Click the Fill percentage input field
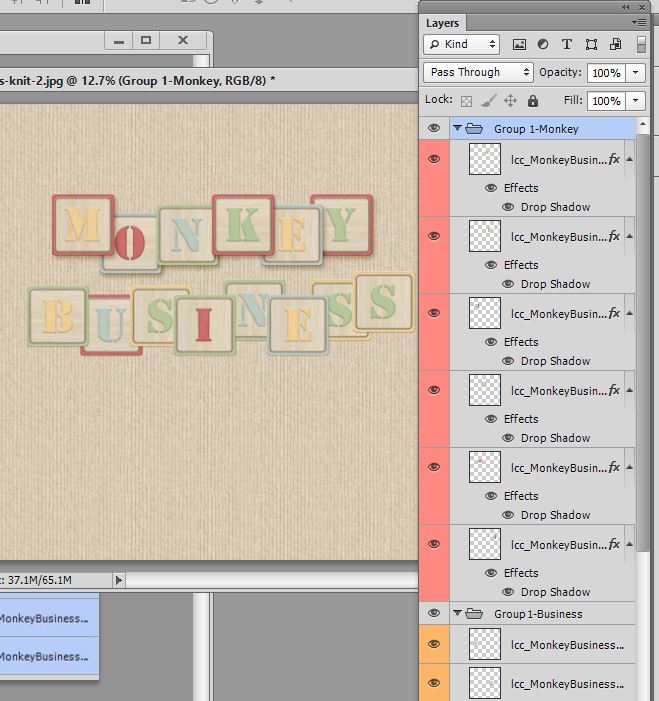Image resolution: width=659 pixels, height=701 pixels. (607, 101)
